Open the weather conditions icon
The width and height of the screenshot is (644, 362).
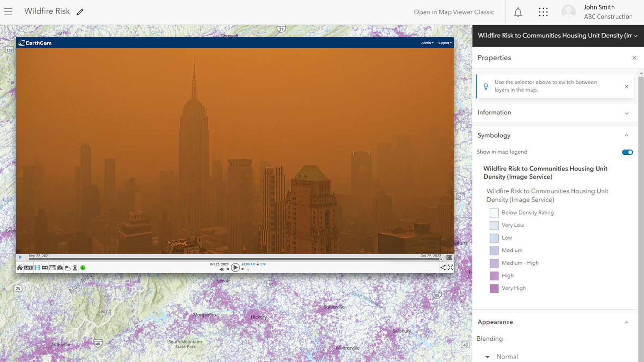(x=68, y=267)
